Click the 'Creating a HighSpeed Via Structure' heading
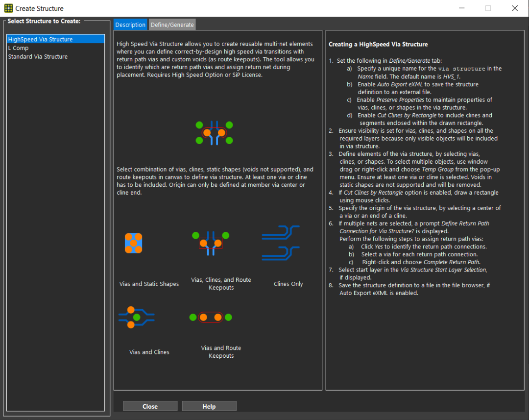The width and height of the screenshot is (529, 420). pyautogui.click(x=371, y=45)
